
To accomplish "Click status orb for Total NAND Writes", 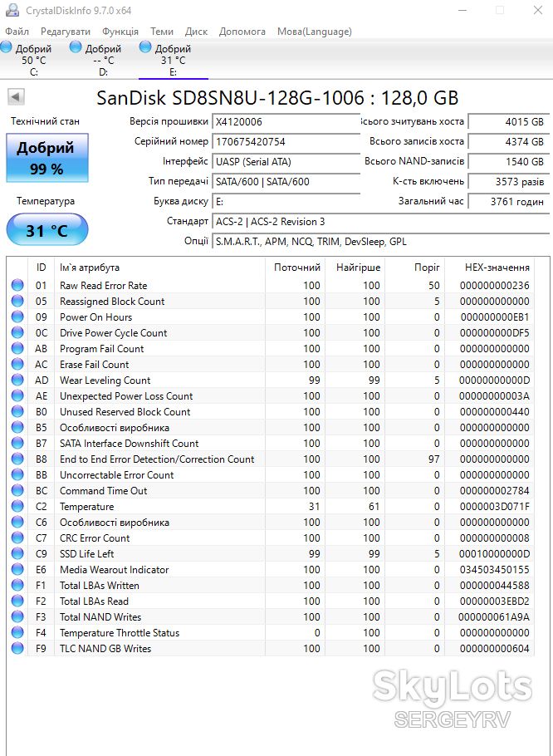I will 17,616.
